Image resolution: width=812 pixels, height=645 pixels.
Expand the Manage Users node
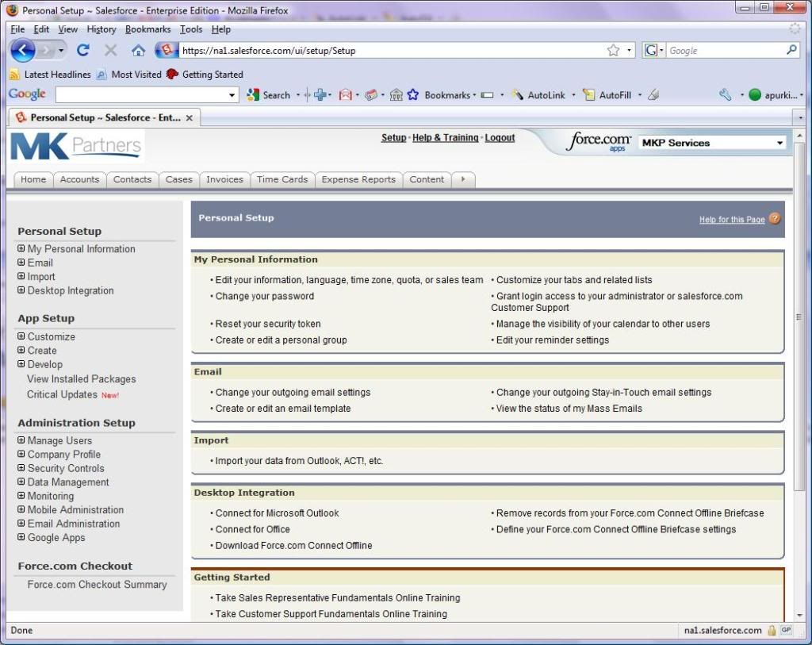(21, 440)
